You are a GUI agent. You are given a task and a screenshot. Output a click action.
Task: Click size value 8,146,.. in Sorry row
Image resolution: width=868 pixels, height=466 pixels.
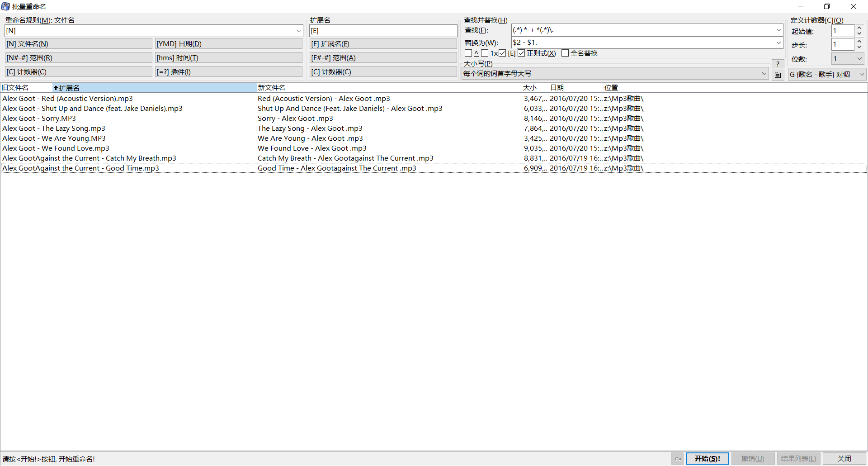click(535, 119)
